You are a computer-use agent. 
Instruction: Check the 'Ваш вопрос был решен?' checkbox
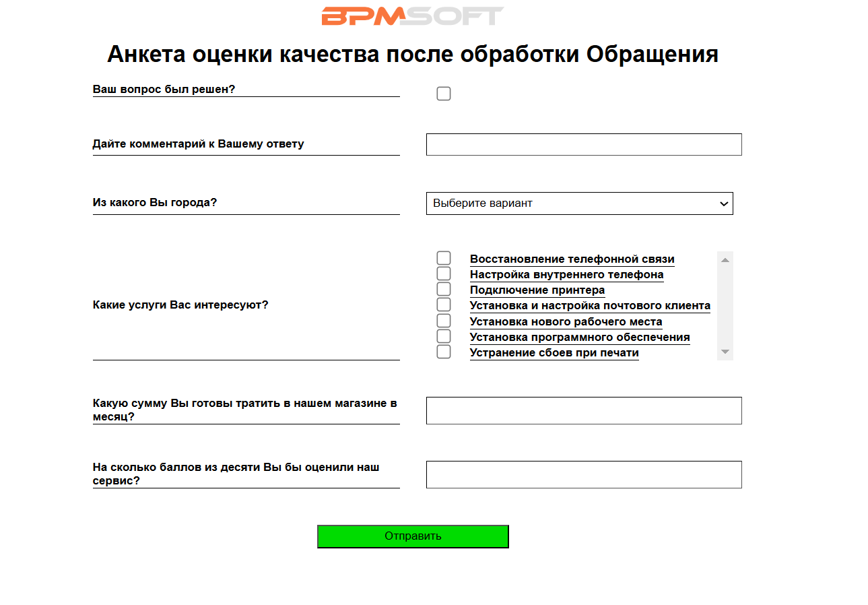(443, 94)
